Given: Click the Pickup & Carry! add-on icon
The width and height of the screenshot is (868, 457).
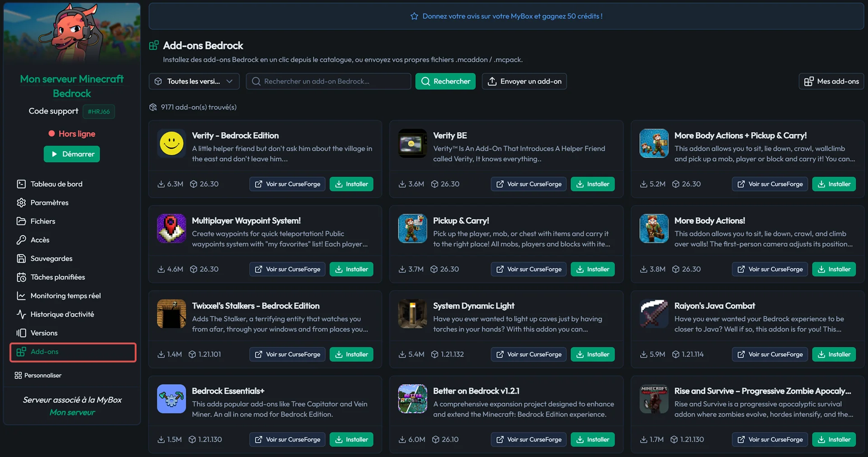Looking at the screenshot, I should point(412,228).
